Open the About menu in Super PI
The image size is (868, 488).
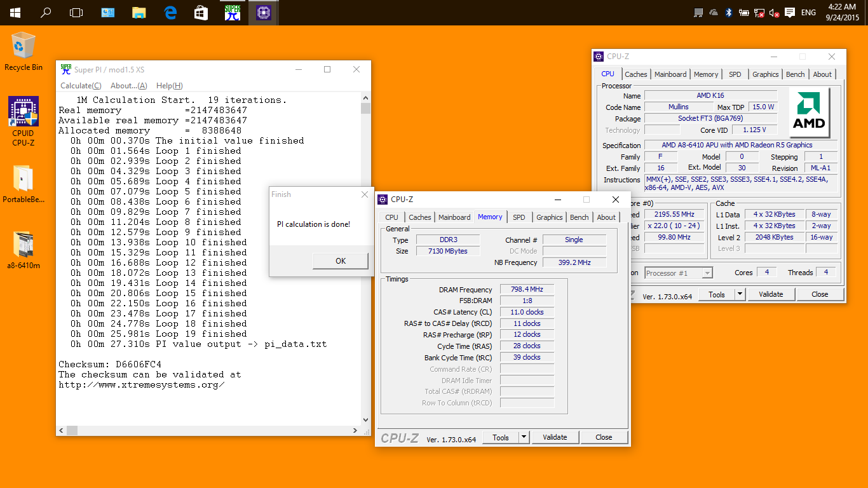[129, 86]
